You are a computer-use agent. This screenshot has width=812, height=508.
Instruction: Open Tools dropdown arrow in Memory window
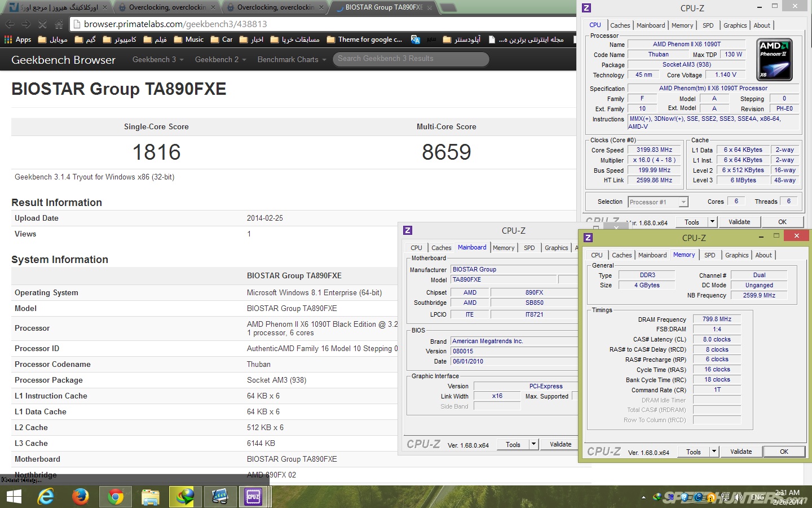(x=714, y=452)
